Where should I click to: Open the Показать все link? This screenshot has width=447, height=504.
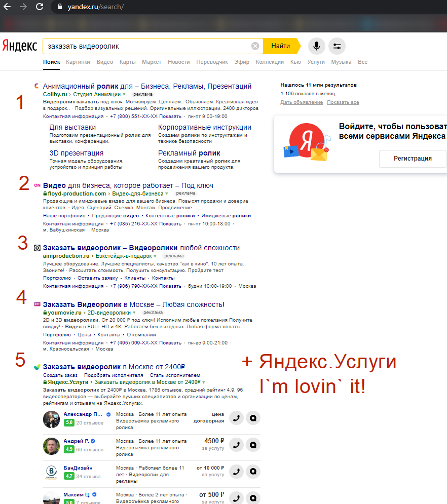click(x=343, y=102)
